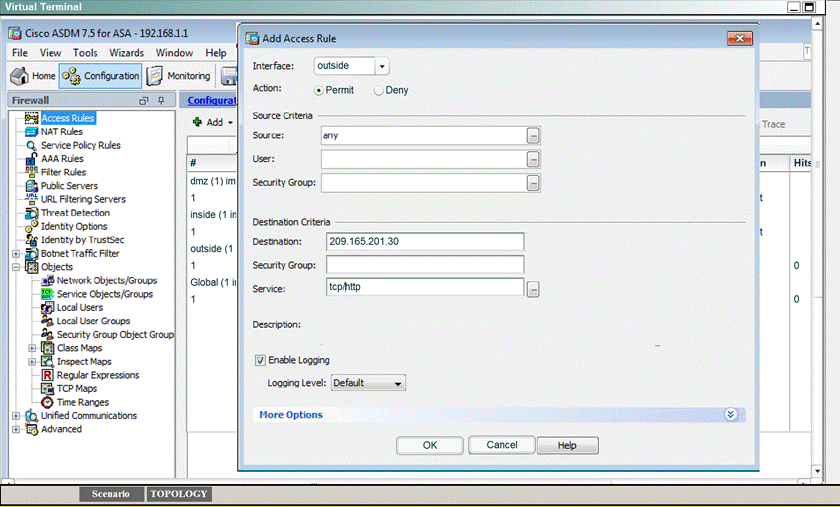Open the Interface dropdown
The image size is (840, 507).
(x=382, y=67)
